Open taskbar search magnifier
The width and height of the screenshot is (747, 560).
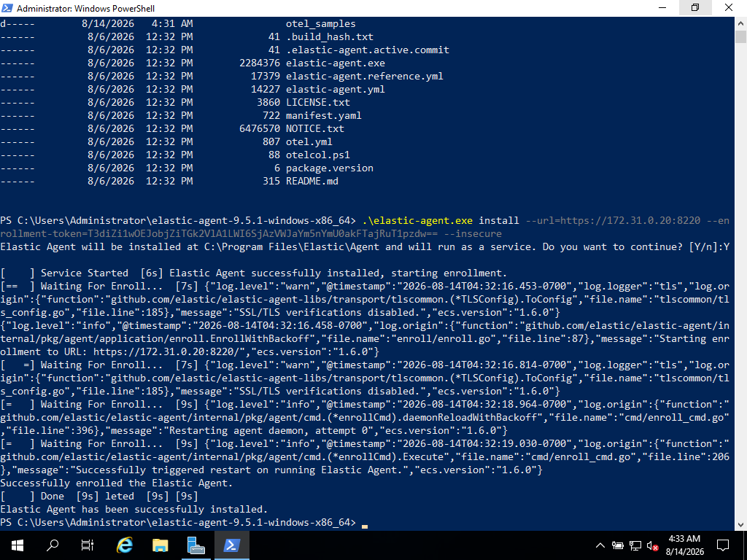point(53,545)
